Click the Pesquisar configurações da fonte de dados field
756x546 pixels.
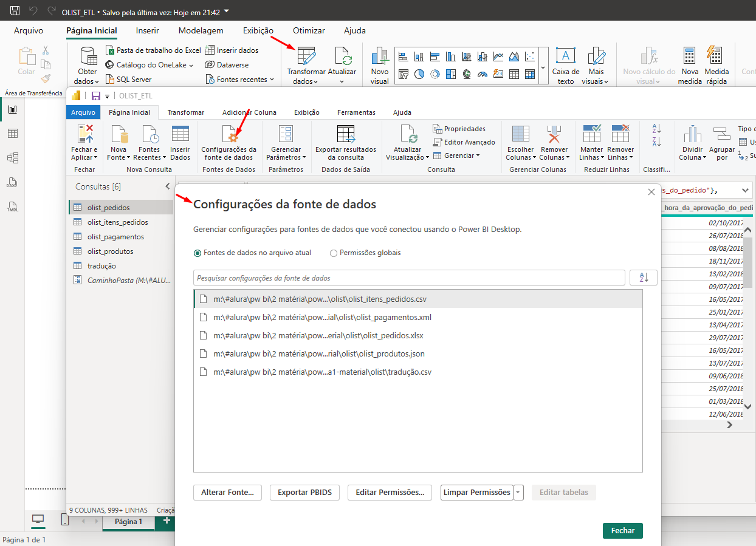pyautogui.click(x=409, y=278)
